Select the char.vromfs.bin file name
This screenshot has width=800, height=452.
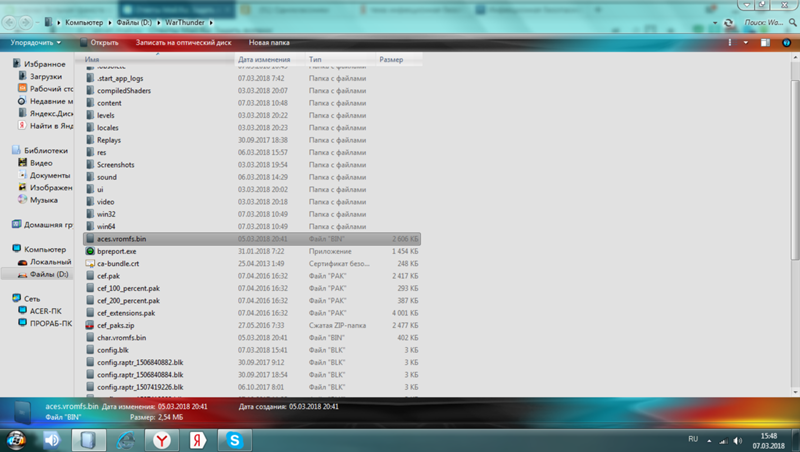[121, 338]
